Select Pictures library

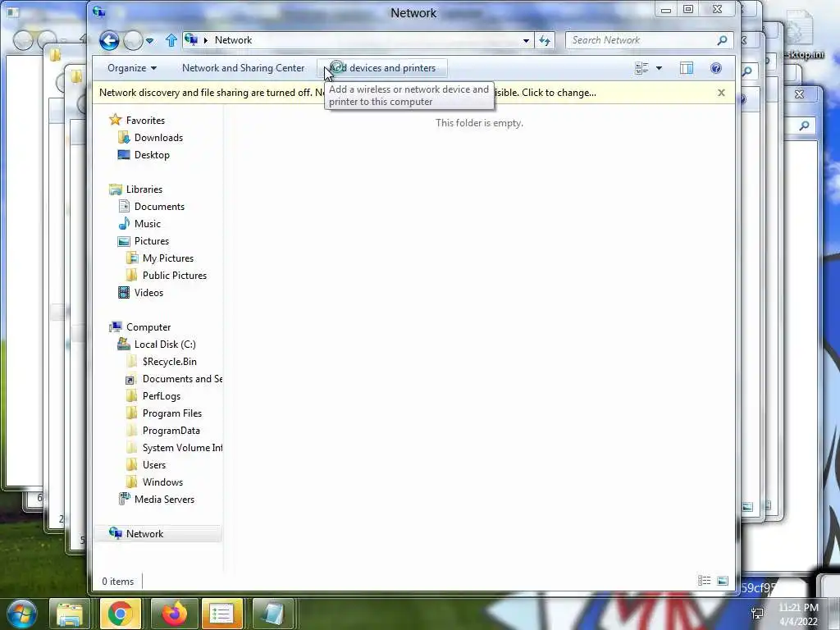click(x=152, y=241)
